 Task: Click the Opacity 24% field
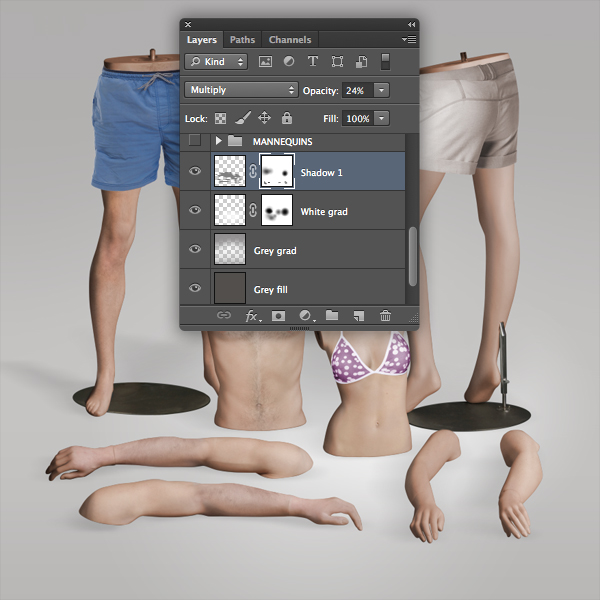[358, 90]
